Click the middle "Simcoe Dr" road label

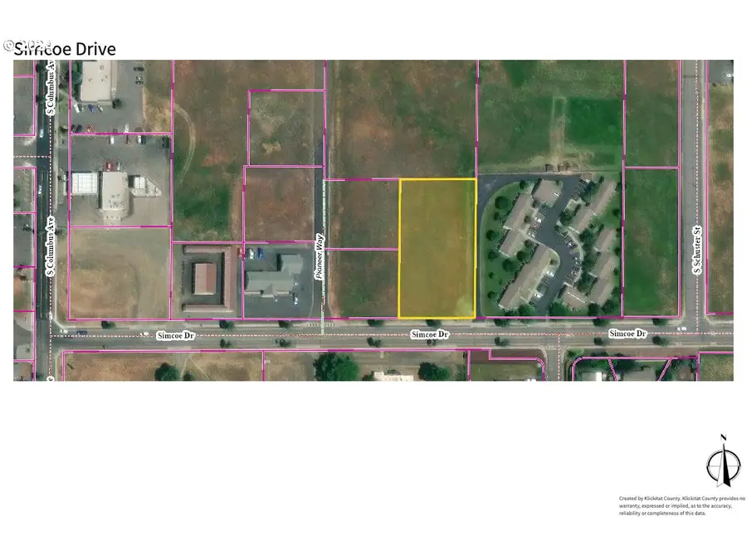[x=430, y=334]
